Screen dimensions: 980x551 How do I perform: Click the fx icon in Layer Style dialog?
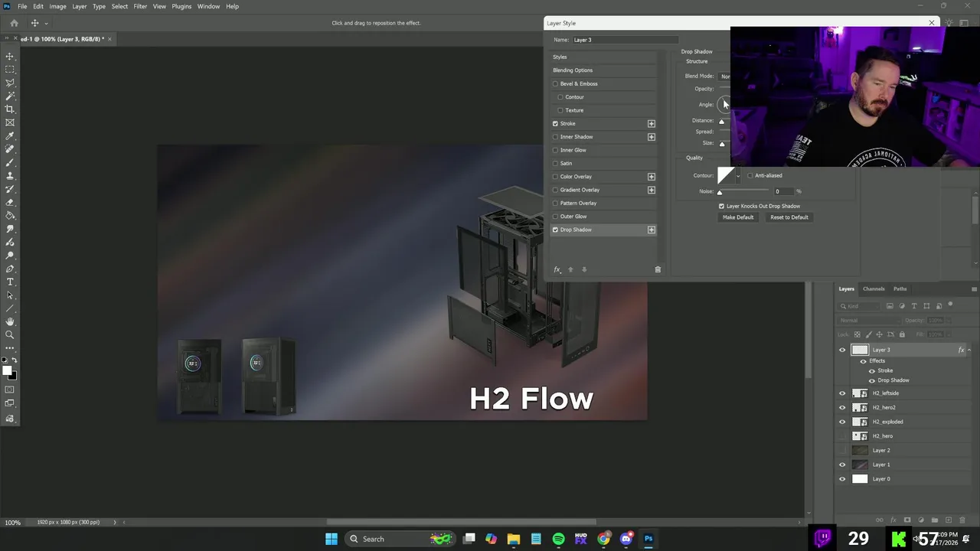(x=557, y=269)
